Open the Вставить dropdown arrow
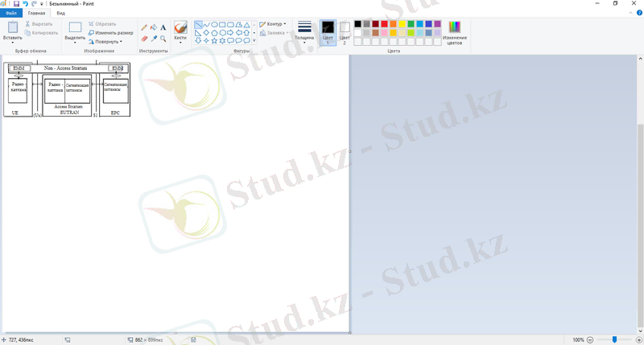Image resolution: width=644 pixels, height=345 pixels. pyautogui.click(x=12, y=43)
